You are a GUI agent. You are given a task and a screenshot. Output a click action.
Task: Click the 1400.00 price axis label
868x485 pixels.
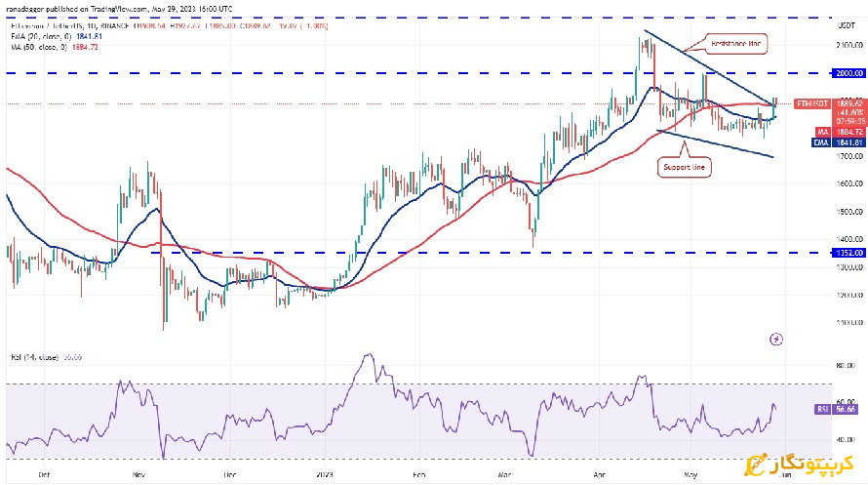pyautogui.click(x=849, y=239)
